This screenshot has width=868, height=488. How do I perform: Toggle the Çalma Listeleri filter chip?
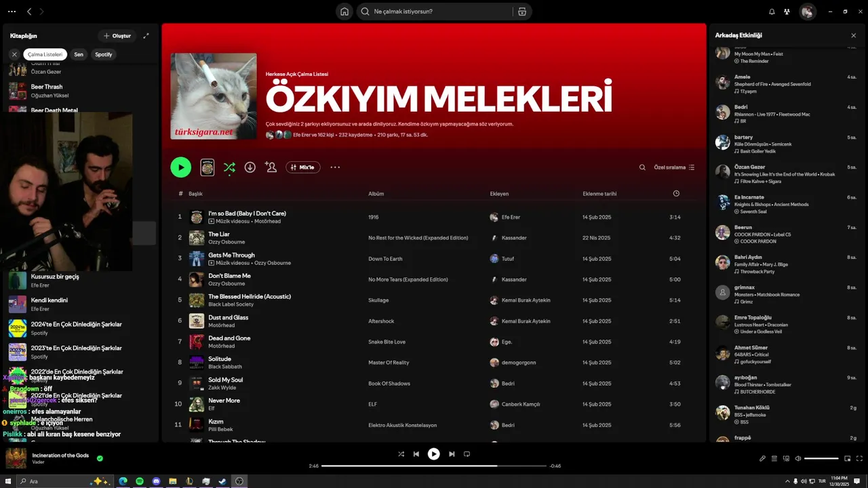pos(45,54)
